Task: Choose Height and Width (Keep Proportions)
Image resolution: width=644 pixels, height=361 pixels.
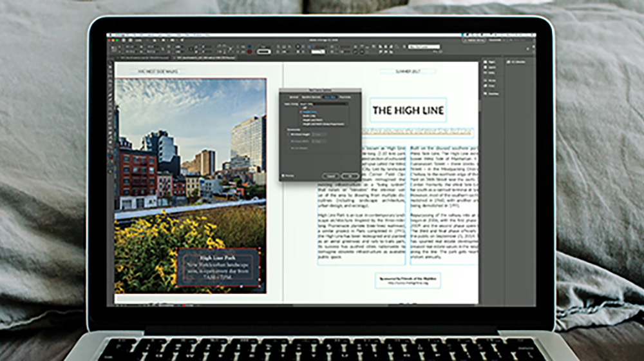Action: (323, 124)
